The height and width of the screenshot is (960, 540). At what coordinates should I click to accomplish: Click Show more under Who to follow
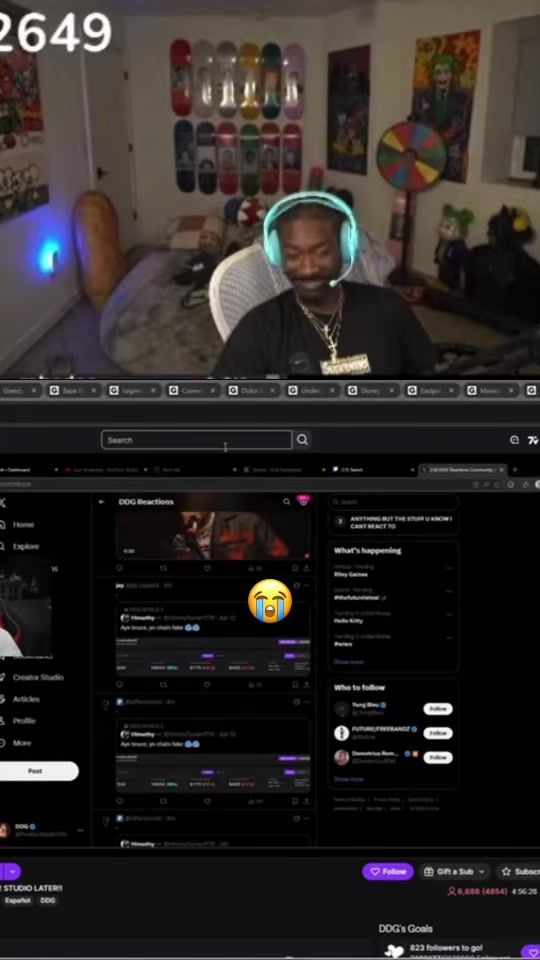coord(349,779)
